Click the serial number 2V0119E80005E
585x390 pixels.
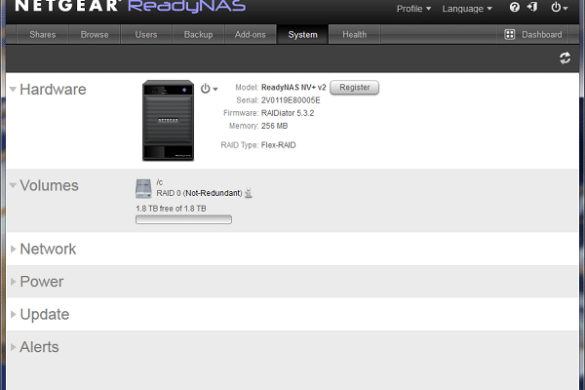291,100
